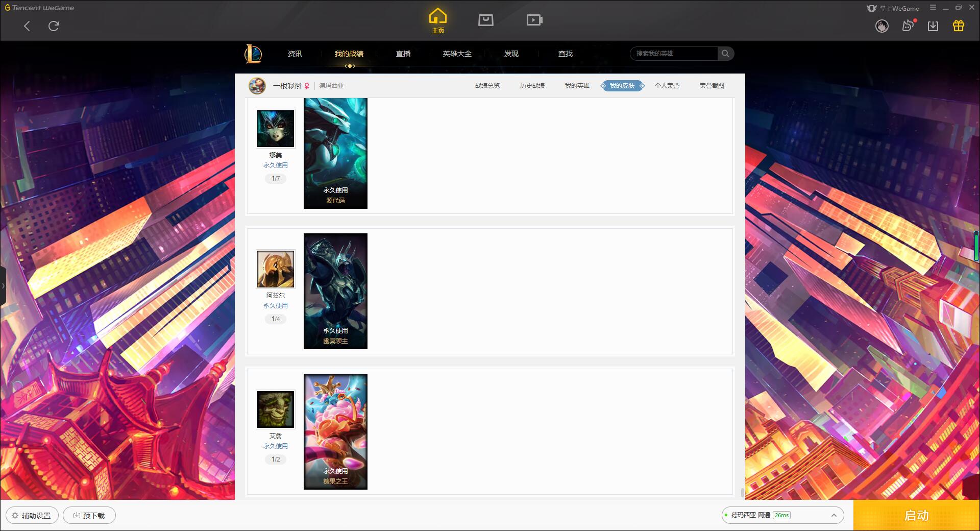
Task: Switch to the 我的战绩 tab
Action: 349,54
